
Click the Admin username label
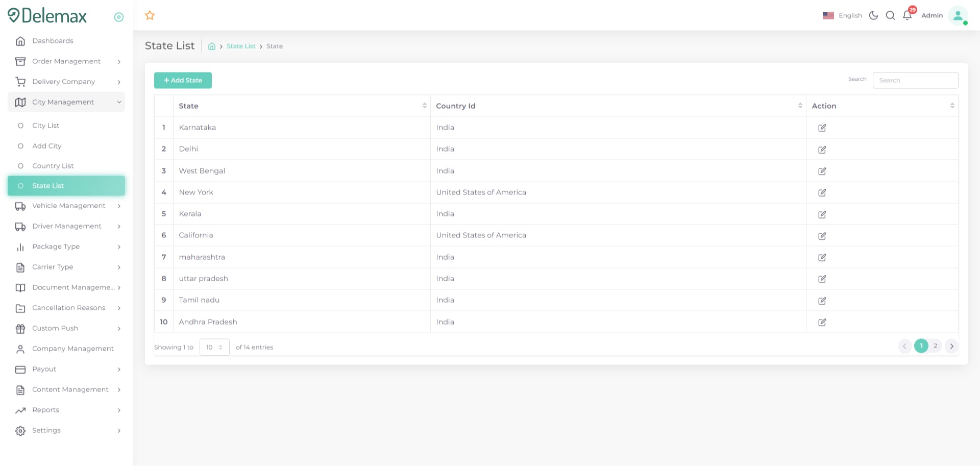(932, 15)
